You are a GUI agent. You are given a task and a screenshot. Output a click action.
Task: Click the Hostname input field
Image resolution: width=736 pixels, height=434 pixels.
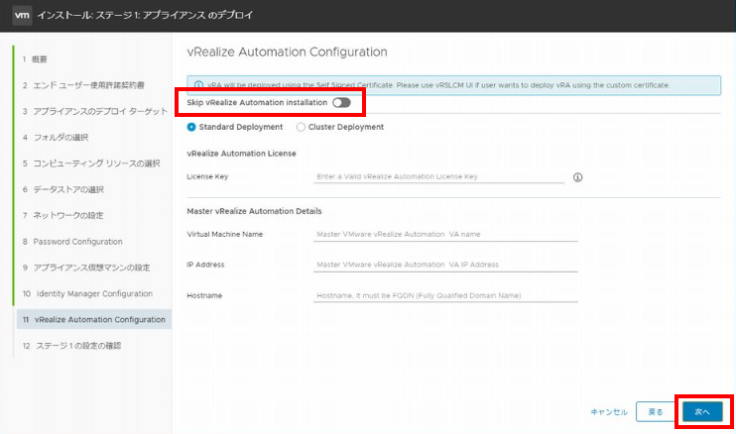[445, 296]
